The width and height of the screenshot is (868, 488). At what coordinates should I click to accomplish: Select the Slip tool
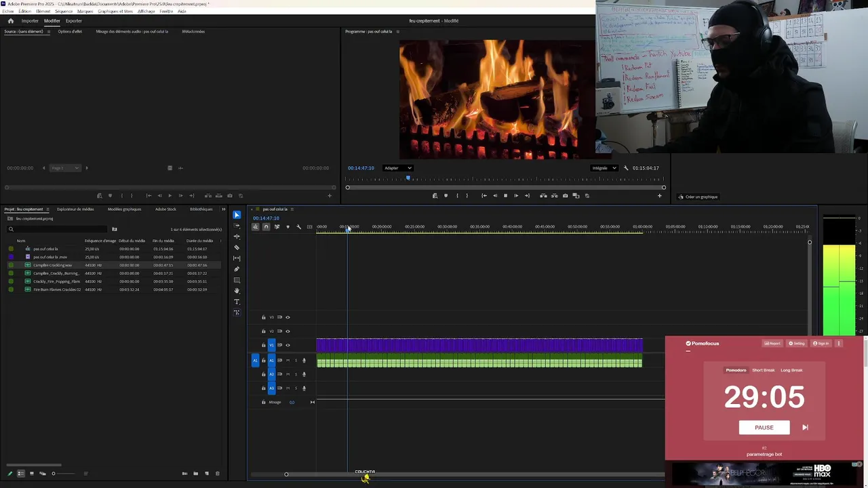pyautogui.click(x=237, y=258)
